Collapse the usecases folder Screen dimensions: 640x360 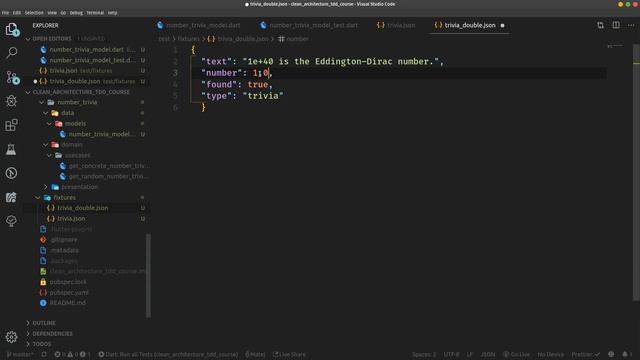pyautogui.click(x=49, y=156)
